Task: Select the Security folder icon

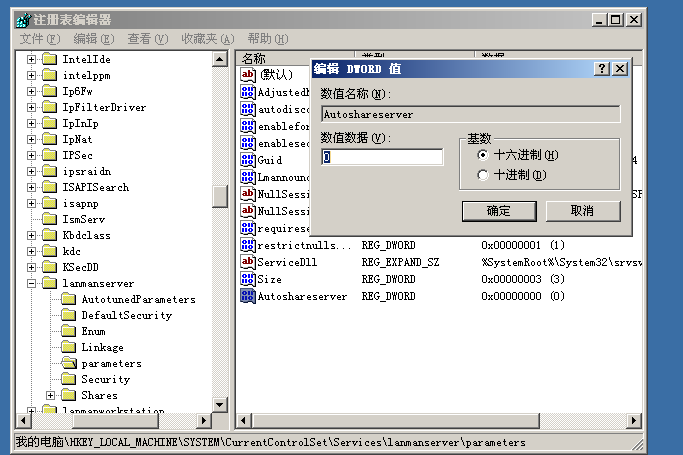Action: pyautogui.click(x=69, y=379)
